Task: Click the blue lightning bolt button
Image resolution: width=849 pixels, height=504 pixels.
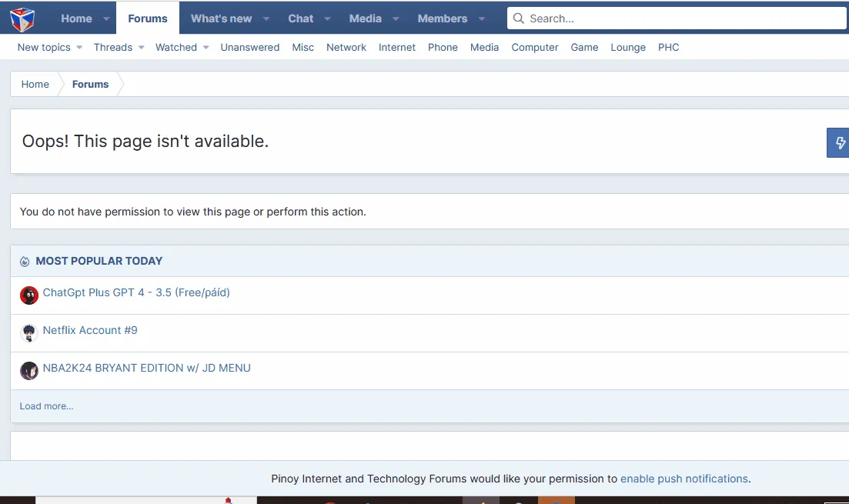Action: [x=839, y=143]
